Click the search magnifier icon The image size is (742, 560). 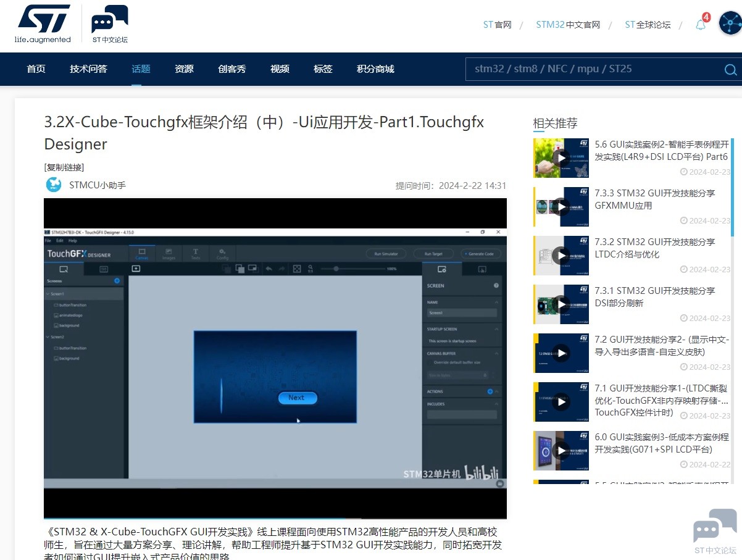coord(730,70)
